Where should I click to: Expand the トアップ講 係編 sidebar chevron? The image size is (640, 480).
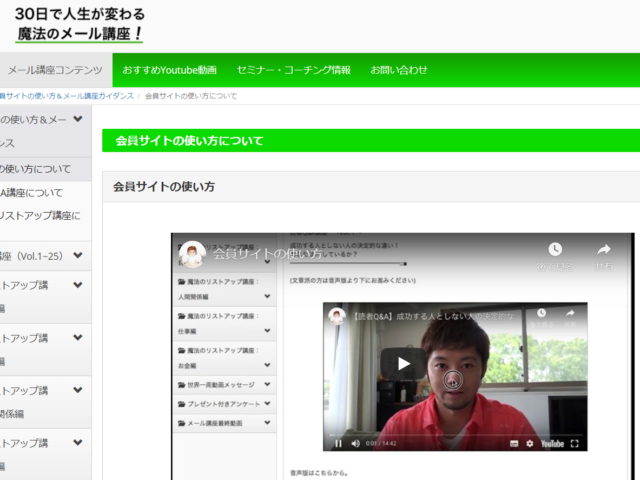coord(78,389)
